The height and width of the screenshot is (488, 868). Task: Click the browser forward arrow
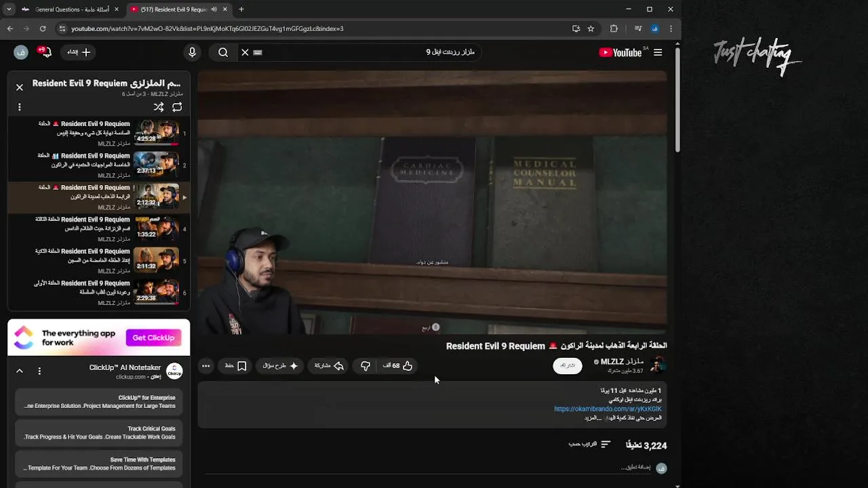pos(26,28)
